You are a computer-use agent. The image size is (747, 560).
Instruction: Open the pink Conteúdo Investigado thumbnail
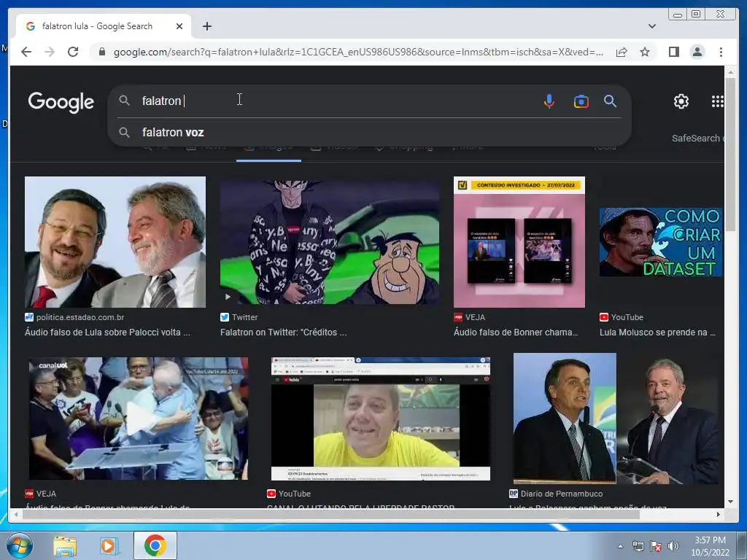pyautogui.click(x=519, y=242)
